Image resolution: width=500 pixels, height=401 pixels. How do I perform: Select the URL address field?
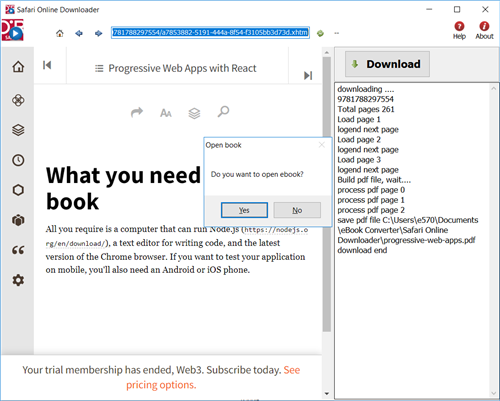coord(210,33)
